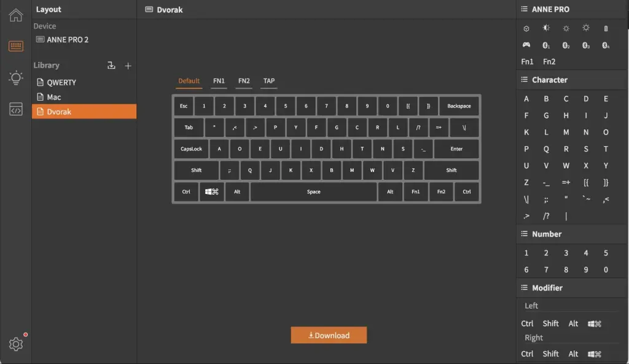This screenshot has height=364, width=629.
Task: Open the QWERTY layout from Library
Action: [84, 82]
